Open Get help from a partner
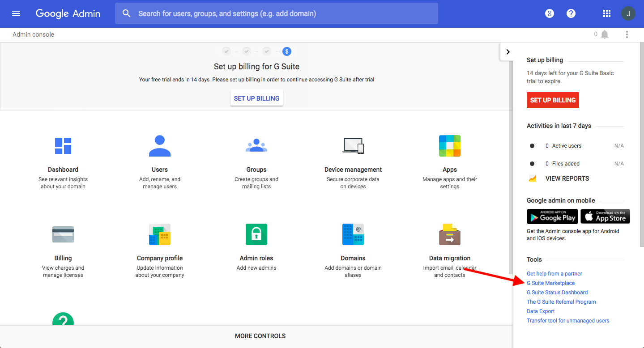 point(554,274)
